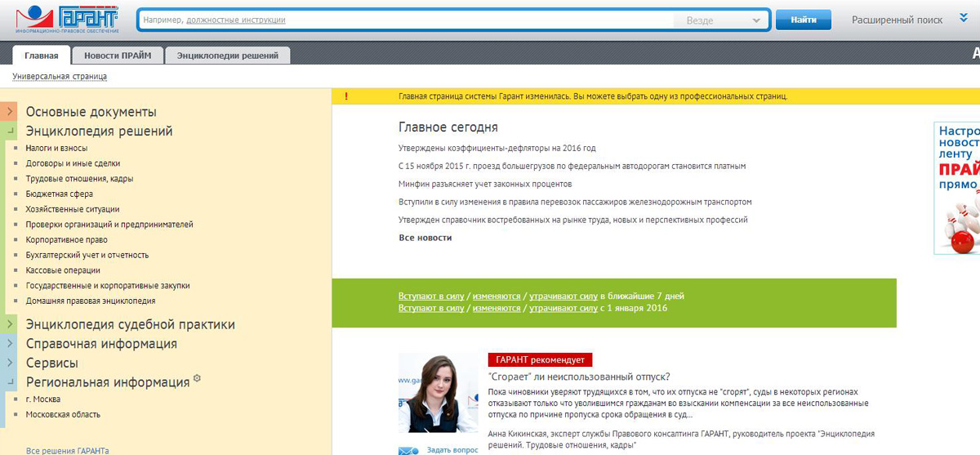
Task: Click the Garant logo in header
Action: point(66,20)
